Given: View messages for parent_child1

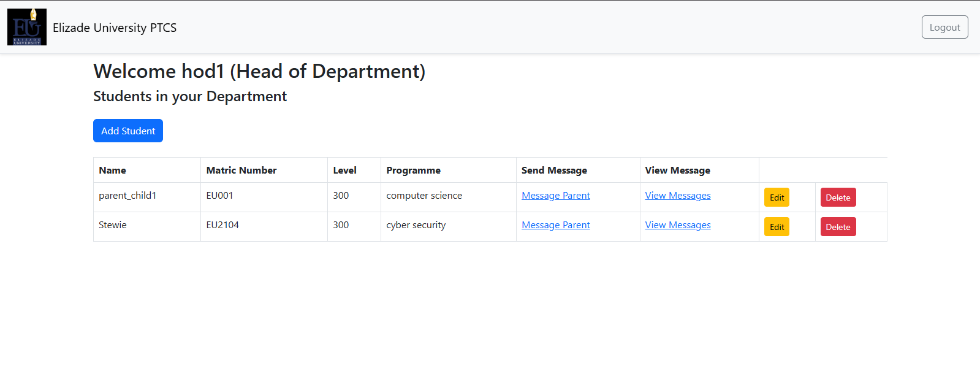Looking at the screenshot, I should (x=677, y=196).
